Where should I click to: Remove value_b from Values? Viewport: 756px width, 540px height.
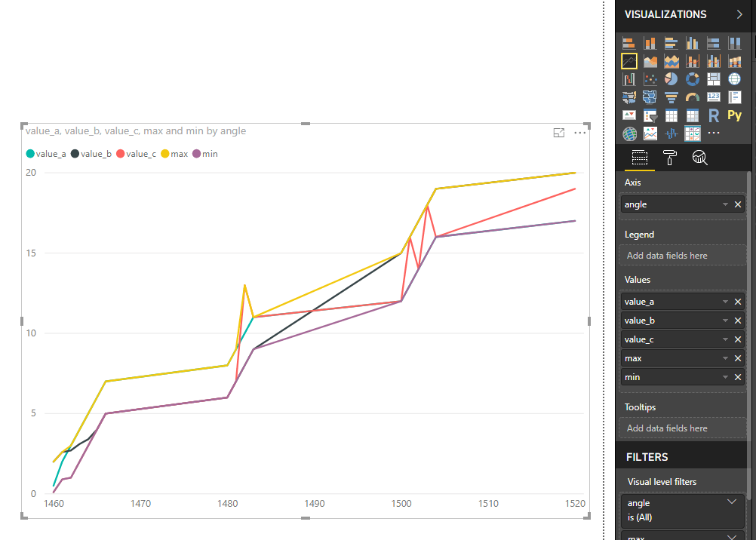(738, 321)
